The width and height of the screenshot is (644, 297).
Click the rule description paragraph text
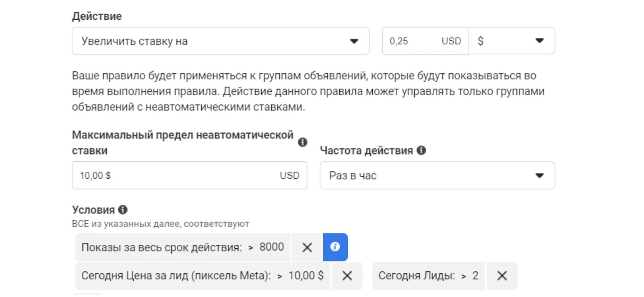pos(308,91)
